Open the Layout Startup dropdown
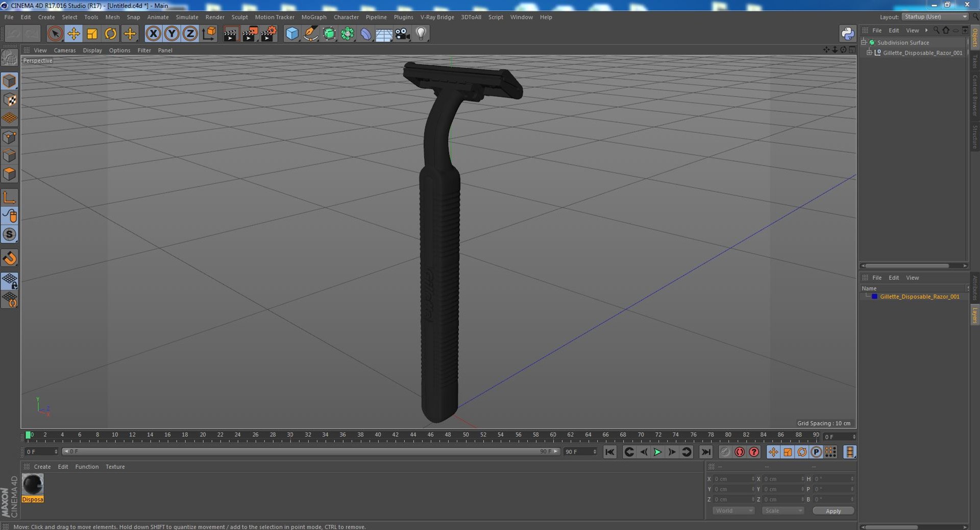Screen dimensions: 980x530 [x=935, y=17]
